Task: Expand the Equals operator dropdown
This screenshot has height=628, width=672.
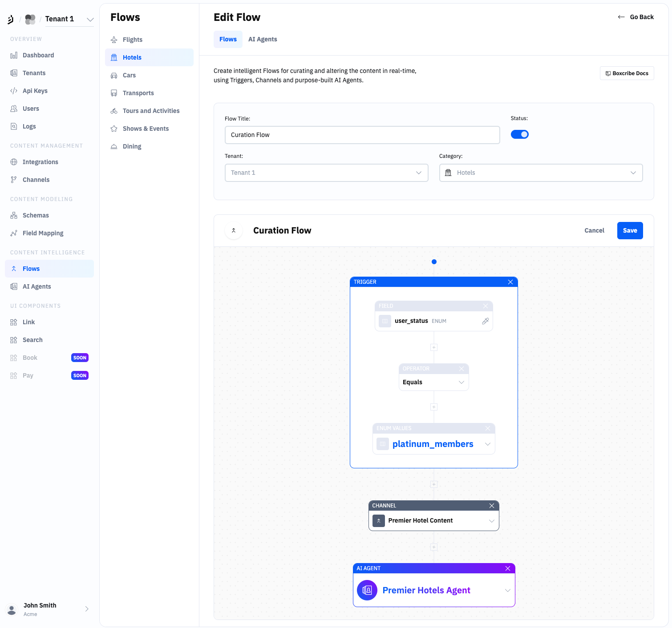Action: click(461, 382)
